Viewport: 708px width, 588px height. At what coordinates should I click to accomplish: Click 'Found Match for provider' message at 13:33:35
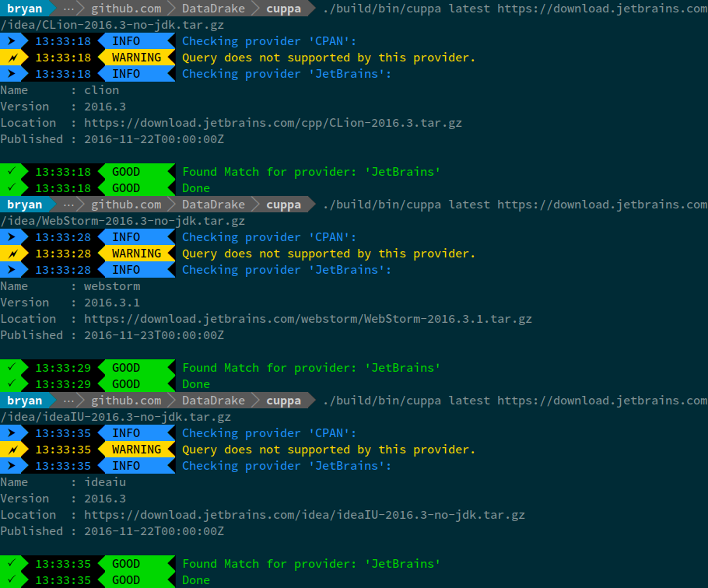(311, 563)
